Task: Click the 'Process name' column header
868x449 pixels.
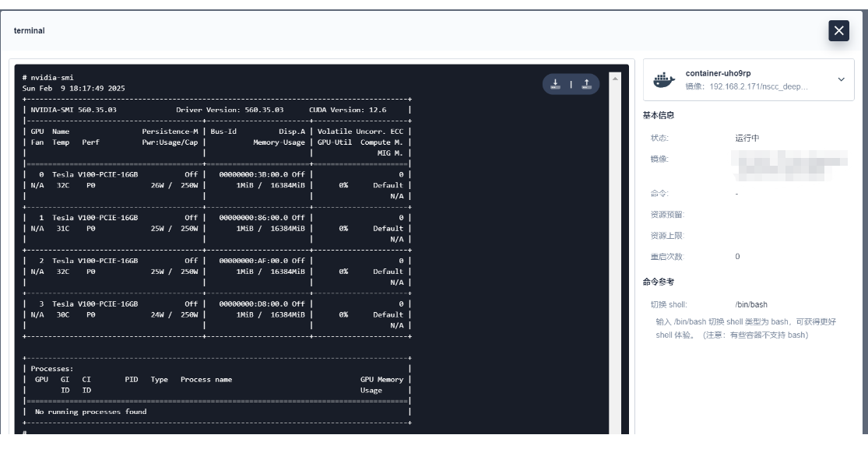Action: [x=206, y=380]
